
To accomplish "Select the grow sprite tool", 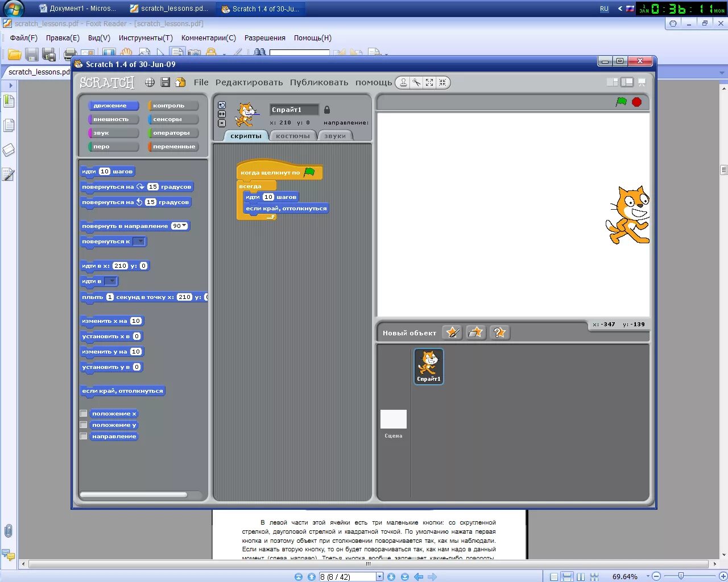I will point(429,82).
